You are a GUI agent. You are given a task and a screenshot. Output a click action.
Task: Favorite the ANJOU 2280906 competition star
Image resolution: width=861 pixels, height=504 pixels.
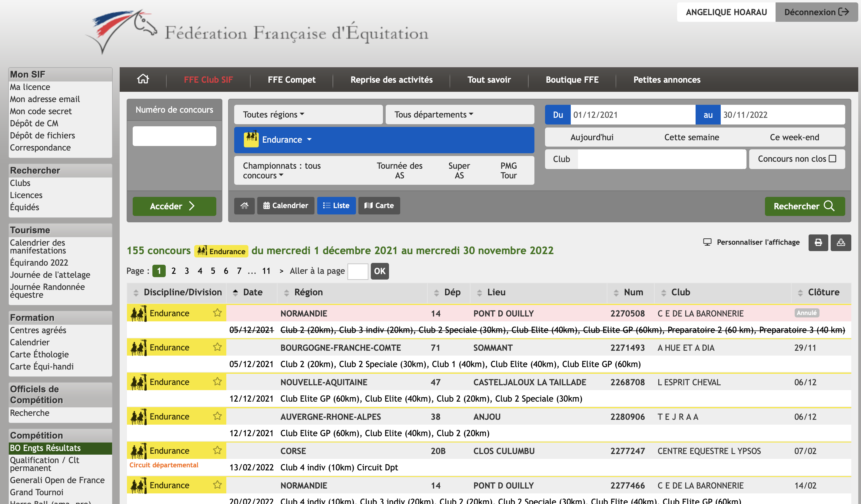point(217,416)
